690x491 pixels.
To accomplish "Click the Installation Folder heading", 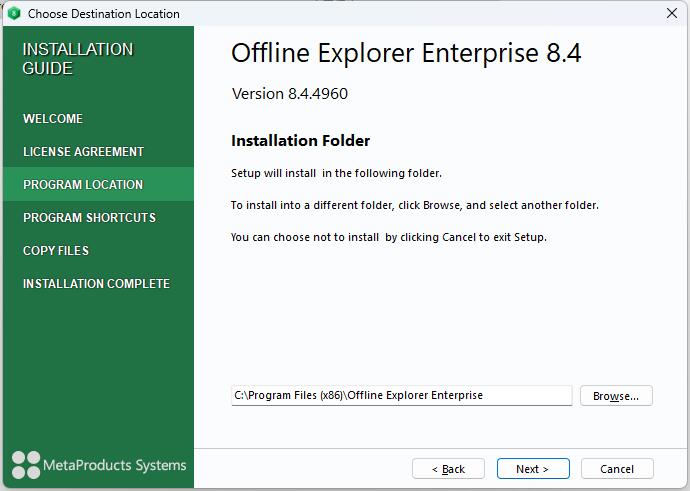I will 300,141.
